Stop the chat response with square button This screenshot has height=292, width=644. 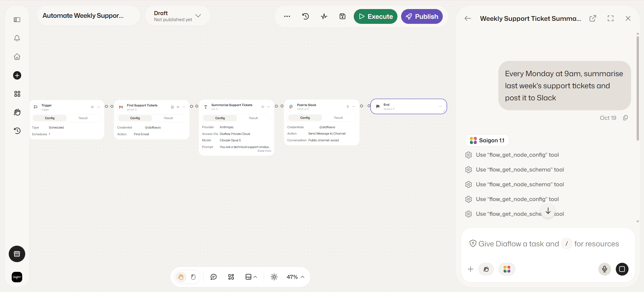coord(622,269)
